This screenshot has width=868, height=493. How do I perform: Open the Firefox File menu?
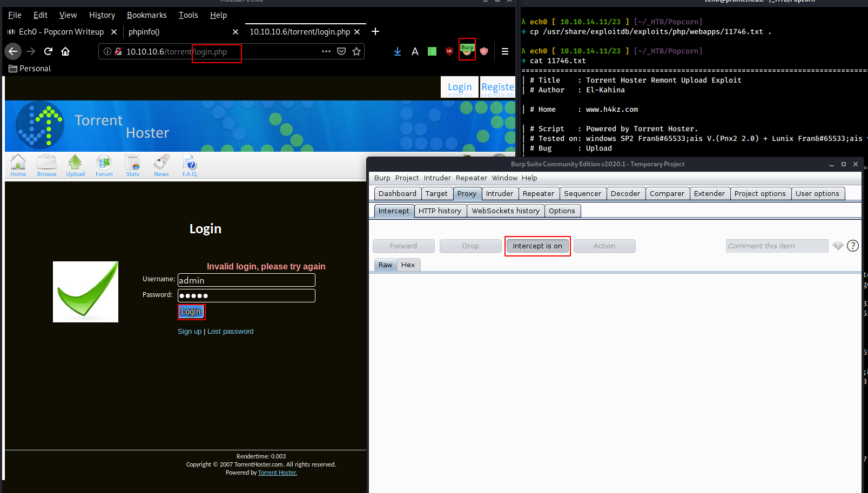click(x=15, y=15)
